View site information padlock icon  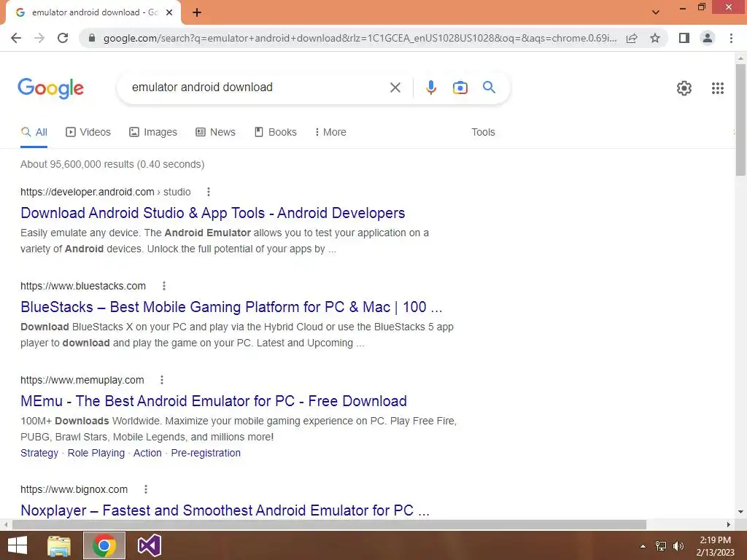[92, 38]
